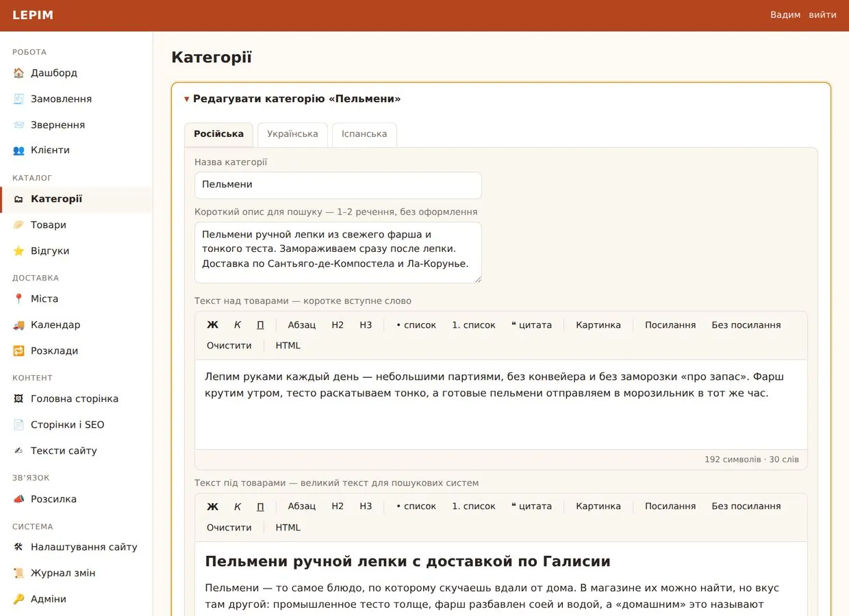Screen dimensions: 849x616
Task: Apply H2 heading in top editor
Action: click(338, 325)
